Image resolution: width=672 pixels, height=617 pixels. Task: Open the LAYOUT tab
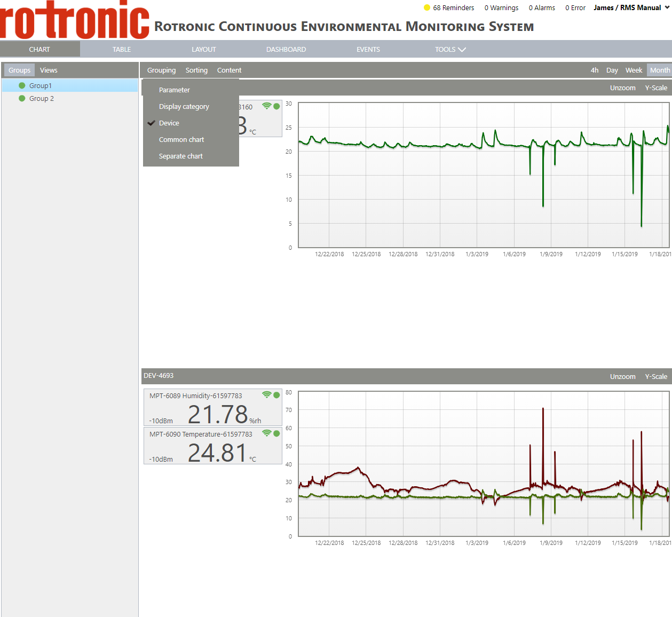tap(204, 49)
